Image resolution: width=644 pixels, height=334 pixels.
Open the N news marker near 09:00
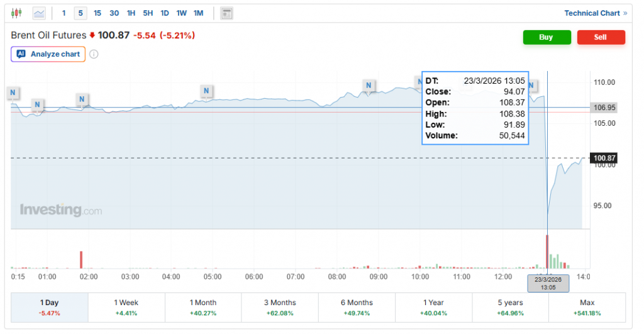point(369,85)
